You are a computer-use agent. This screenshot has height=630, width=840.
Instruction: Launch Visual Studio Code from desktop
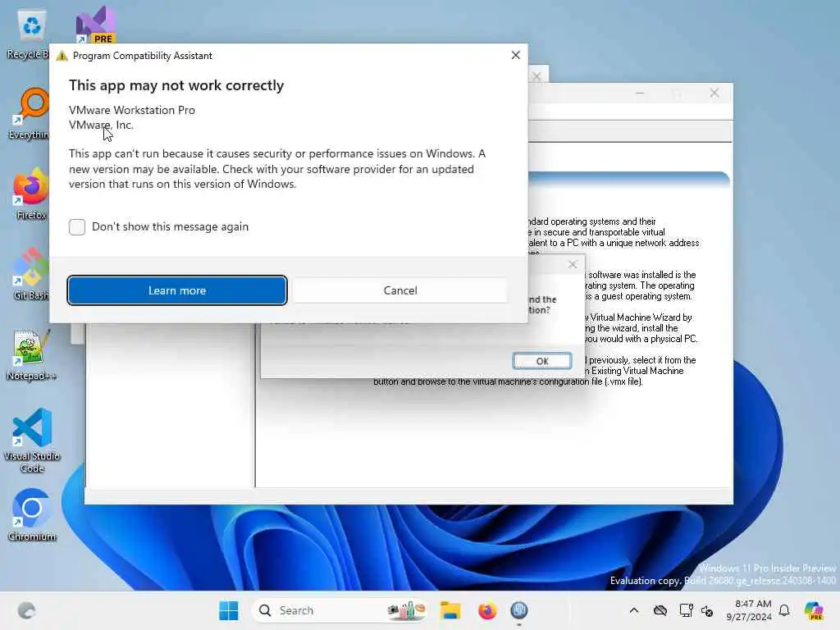click(x=32, y=441)
